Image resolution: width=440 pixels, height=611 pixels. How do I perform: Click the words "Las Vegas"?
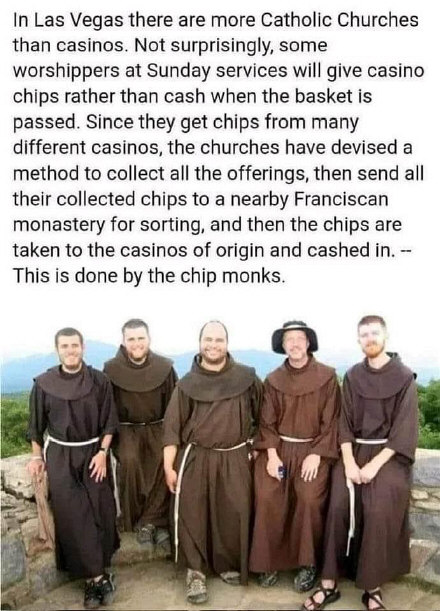[x=78, y=21]
